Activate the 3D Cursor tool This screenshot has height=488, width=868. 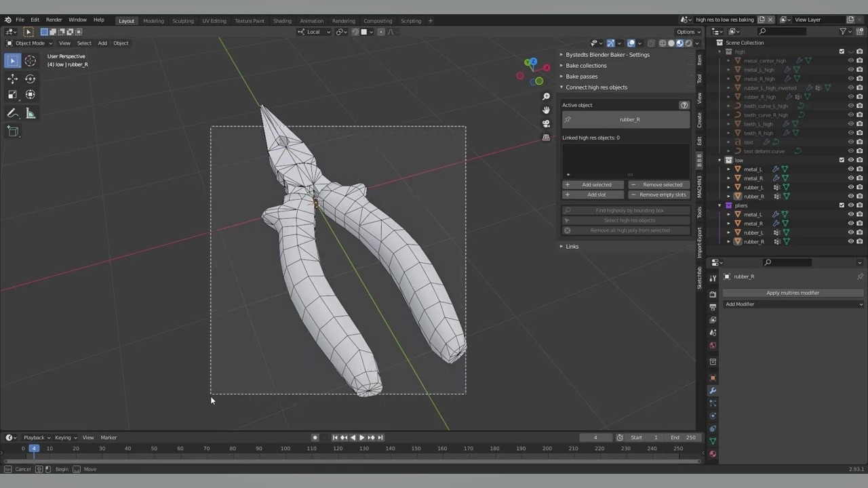tap(31, 61)
